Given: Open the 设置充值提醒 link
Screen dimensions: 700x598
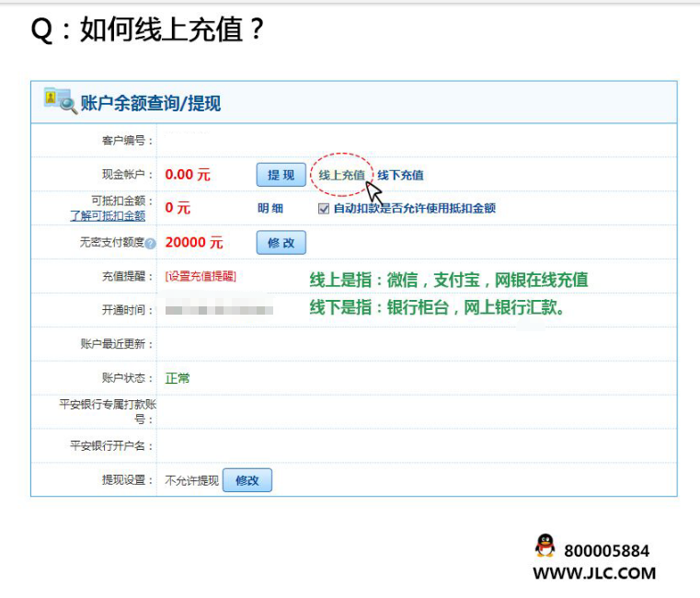Looking at the screenshot, I should click(x=200, y=276).
